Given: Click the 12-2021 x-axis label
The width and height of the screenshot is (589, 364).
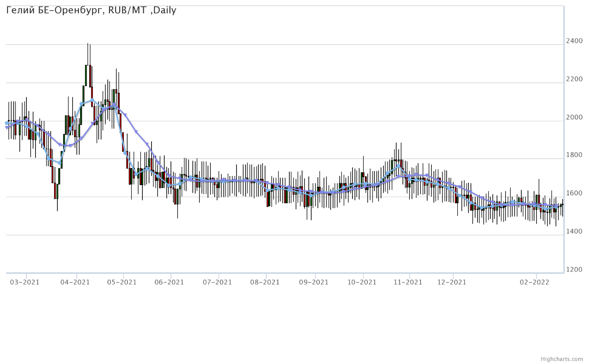Looking at the screenshot, I should (452, 282).
